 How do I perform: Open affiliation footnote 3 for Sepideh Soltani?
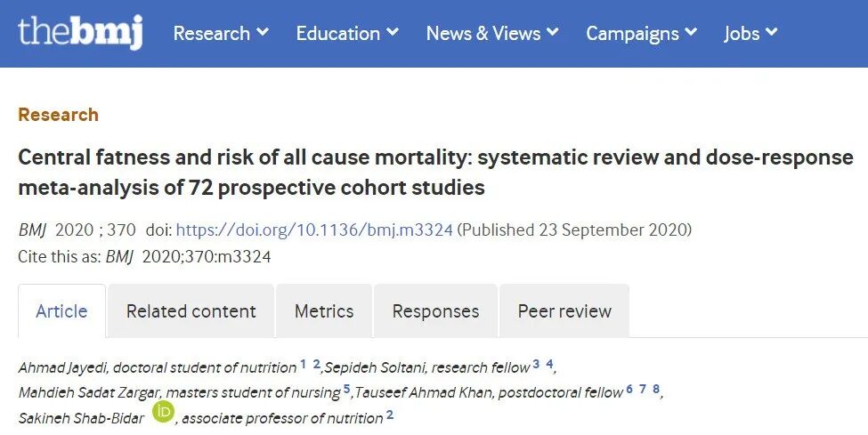pos(536,364)
